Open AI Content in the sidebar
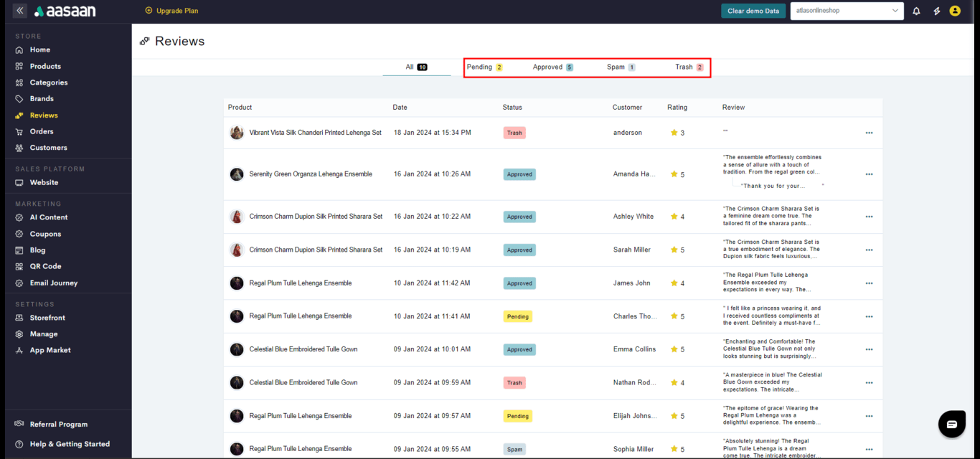The width and height of the screenshot is (980, 459). coord(48,217)
